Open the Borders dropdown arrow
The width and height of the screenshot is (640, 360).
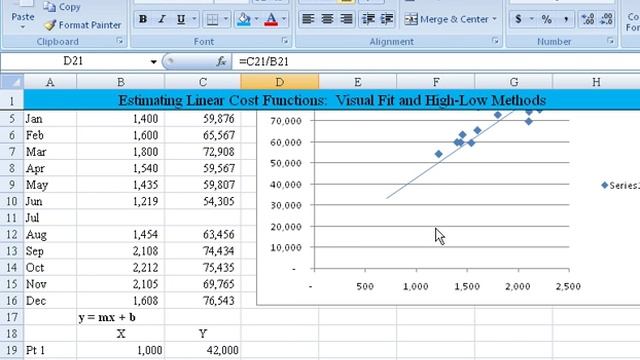(226, 19)
